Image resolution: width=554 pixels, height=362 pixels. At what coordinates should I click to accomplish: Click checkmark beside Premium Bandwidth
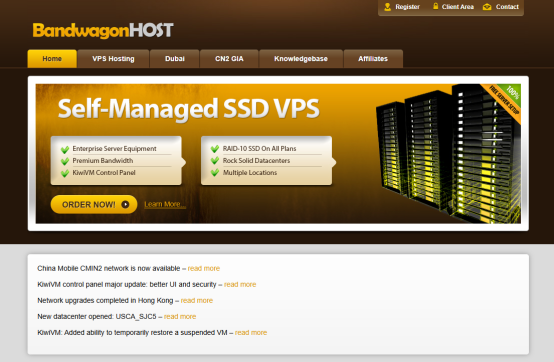tap(65, 161)
